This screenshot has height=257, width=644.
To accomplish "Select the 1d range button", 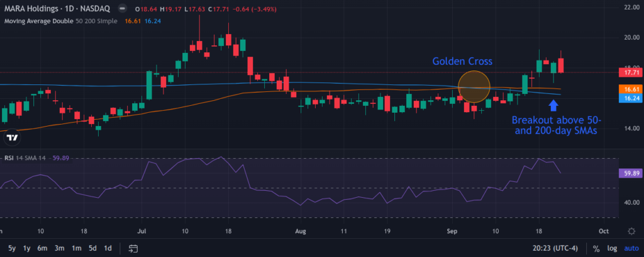I will [108, 248].
